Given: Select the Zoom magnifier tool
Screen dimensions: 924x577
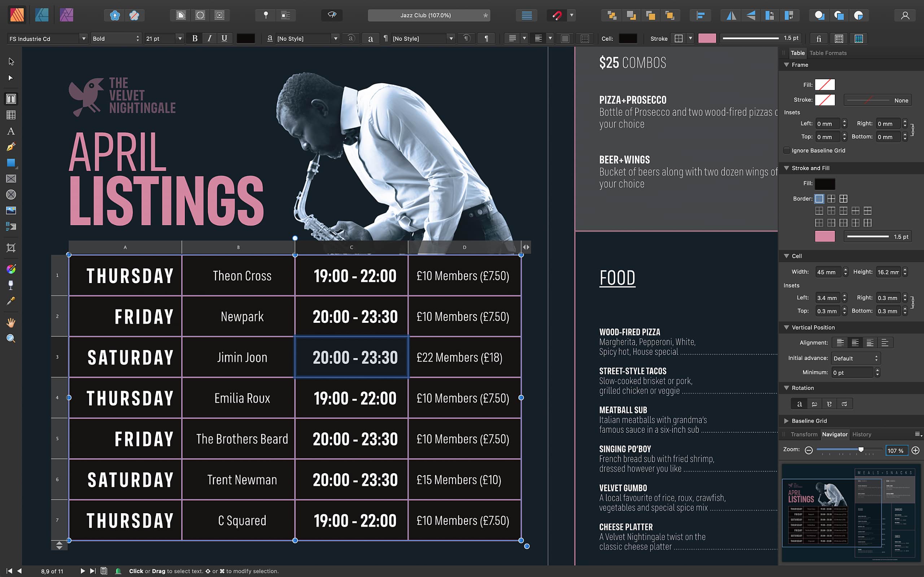Looking at the screenshot, I should [11, 339].
